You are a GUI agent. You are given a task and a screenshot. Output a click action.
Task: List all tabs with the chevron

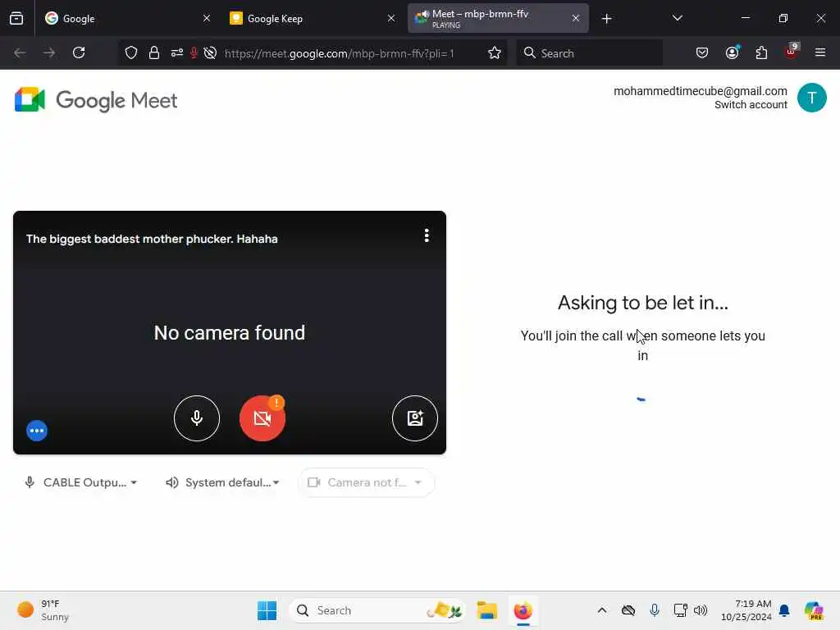tap(677, 18)
